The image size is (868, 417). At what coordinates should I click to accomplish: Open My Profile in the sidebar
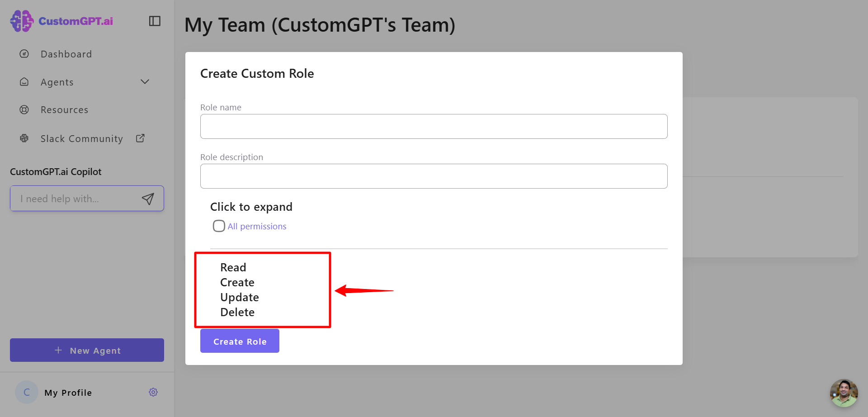[x=68, y=393]
